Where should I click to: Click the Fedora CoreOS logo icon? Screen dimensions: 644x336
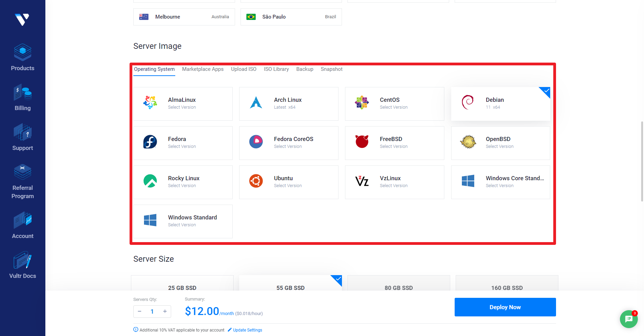coord(256,142)
